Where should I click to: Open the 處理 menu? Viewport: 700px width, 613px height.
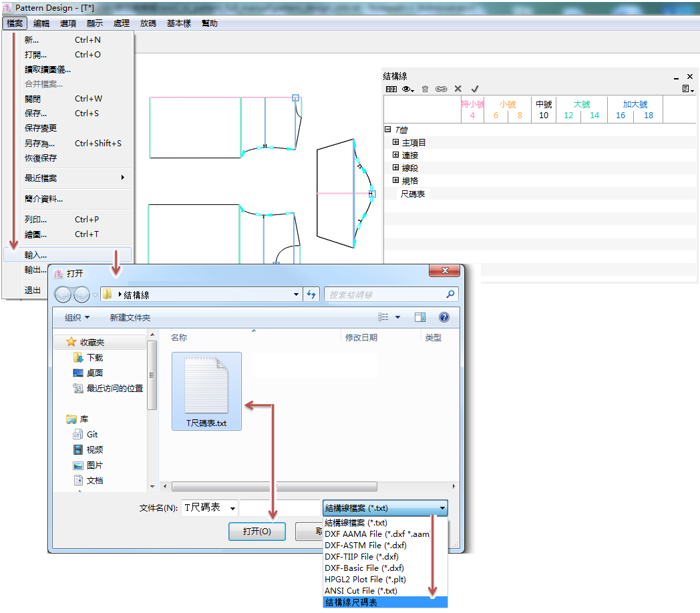(x=121, y=23)
